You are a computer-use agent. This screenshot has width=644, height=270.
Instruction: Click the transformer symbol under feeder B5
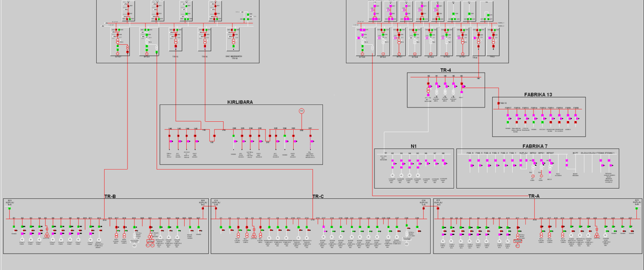click(47, 235)
